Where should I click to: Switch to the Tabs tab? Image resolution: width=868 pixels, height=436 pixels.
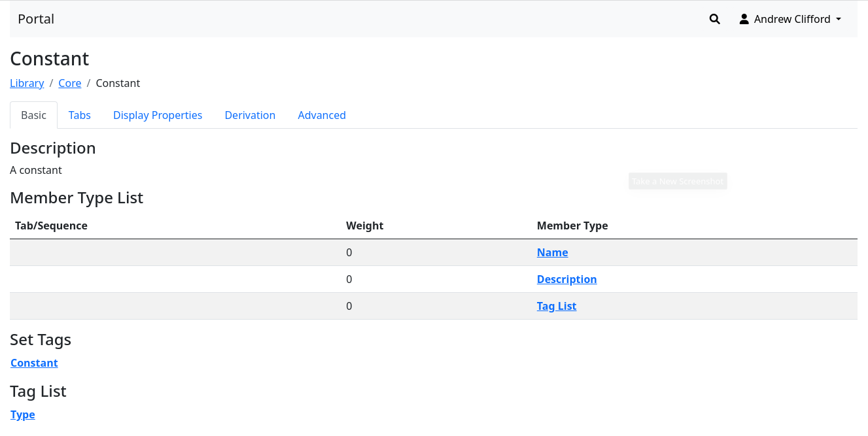[79, 115]
